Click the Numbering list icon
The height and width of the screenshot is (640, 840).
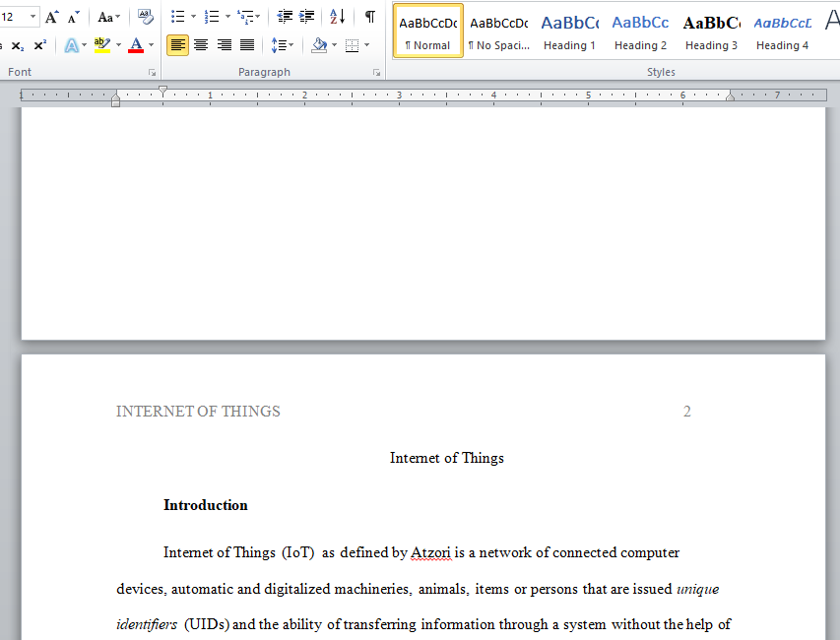point(212,17)
